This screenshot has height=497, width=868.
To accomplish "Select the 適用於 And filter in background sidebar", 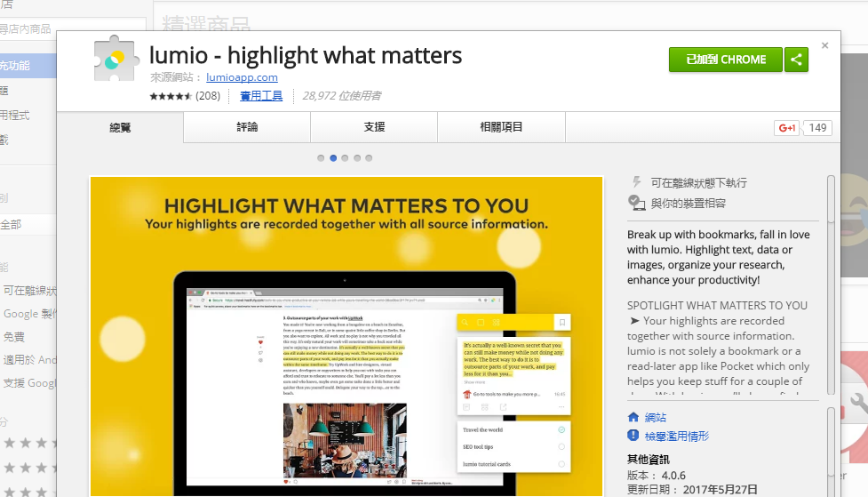I will [30, 360].
